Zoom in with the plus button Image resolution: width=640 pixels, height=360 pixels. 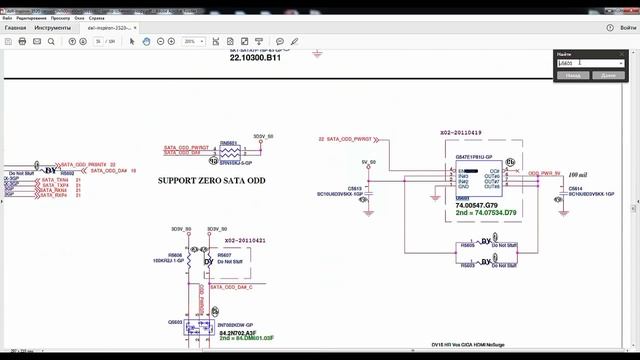click(171, 42)
